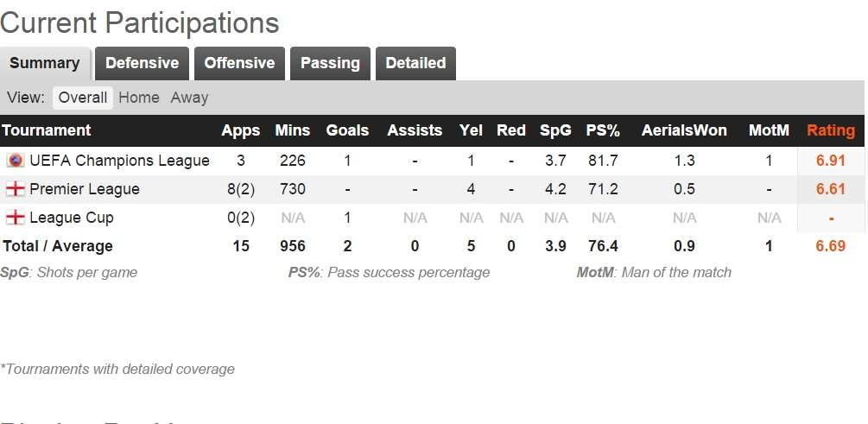Sort table by Mins column header
The height and width of the screenshot is (424, 868).
(293, 130)
